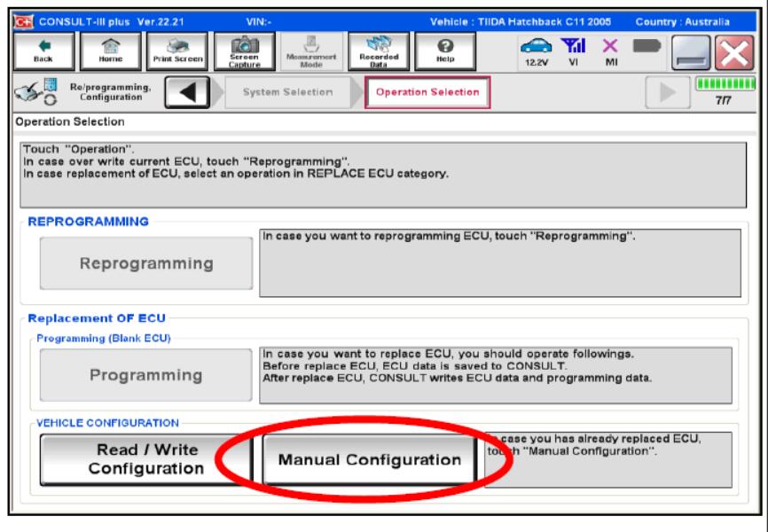
Task: Open Recorded Data
Action: click(x=379, y=51)
